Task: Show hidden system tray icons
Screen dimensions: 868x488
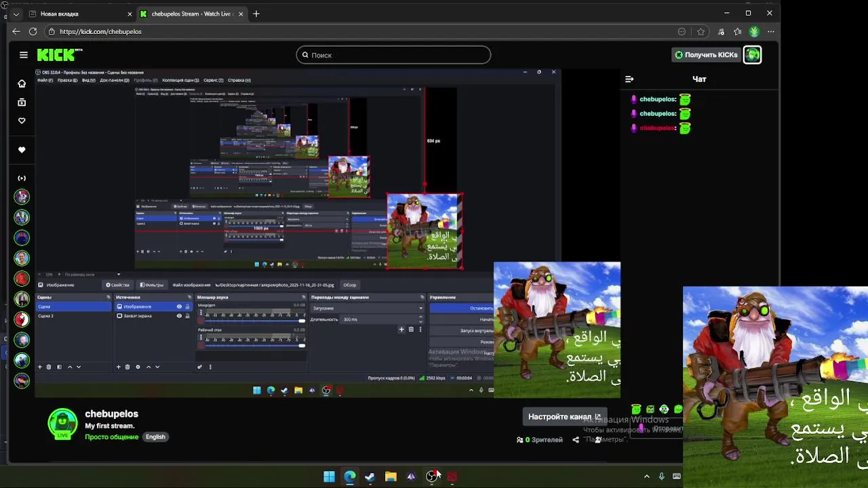Action: point(646,476)
